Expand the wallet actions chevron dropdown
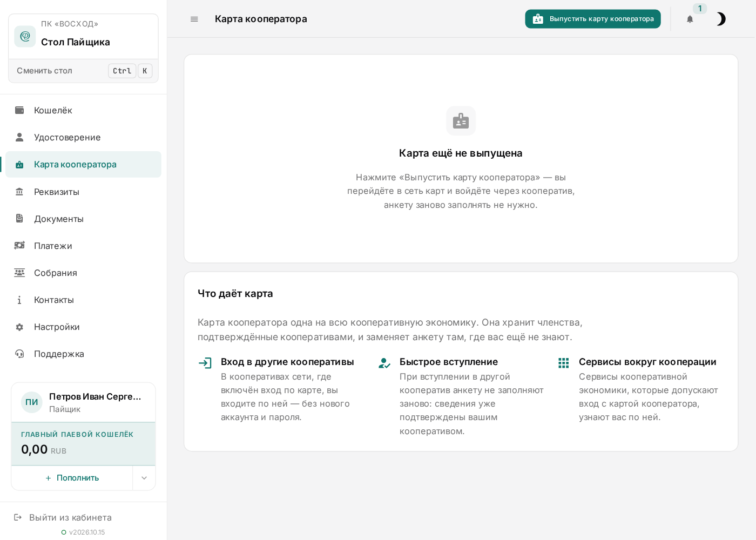 coord(144,478)
